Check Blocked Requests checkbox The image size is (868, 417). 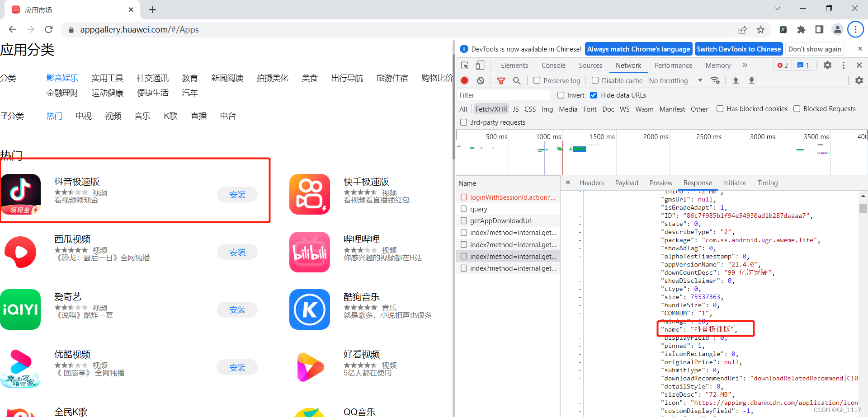pyautogui.click(x=797, y=109)
